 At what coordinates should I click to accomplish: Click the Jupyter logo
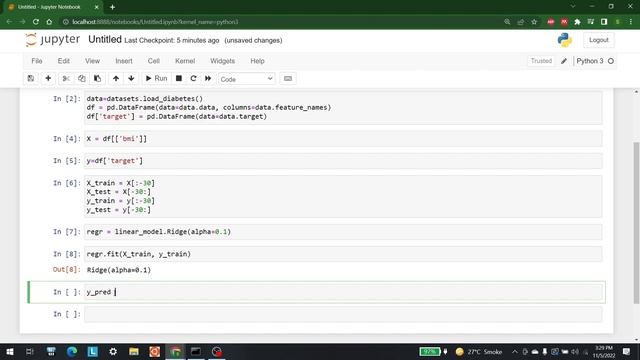53,40
